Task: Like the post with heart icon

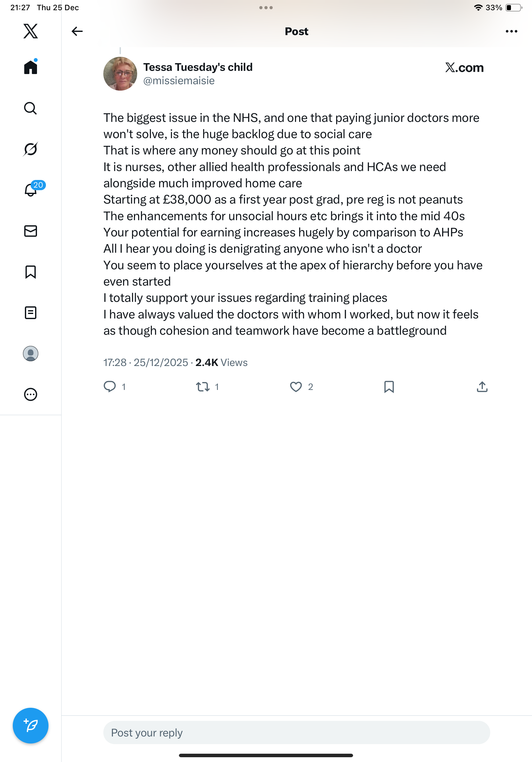Action: 296,387
